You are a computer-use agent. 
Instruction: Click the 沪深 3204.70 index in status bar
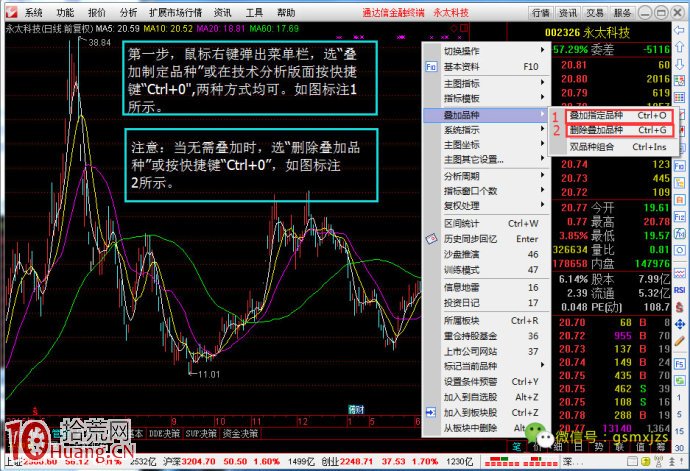click(189, 462)
